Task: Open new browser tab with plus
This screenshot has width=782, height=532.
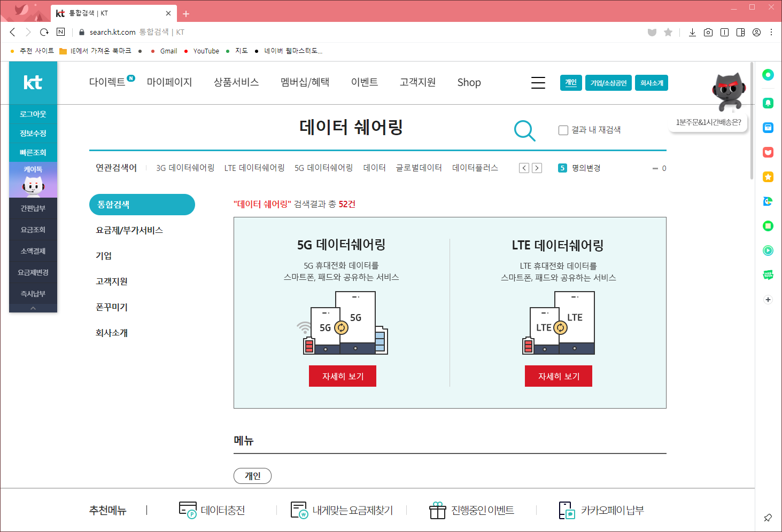Action: [x=186, y=14]
